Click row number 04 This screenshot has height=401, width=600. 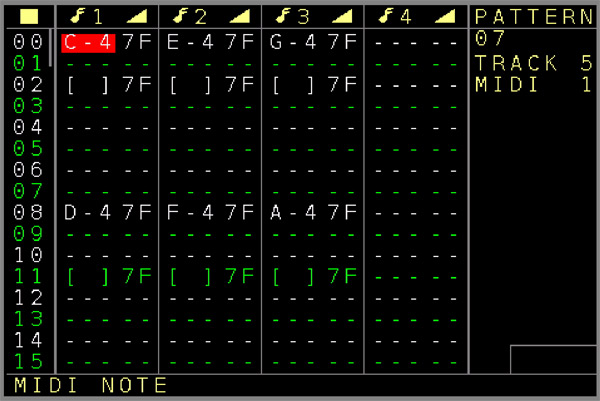point(28,127)
